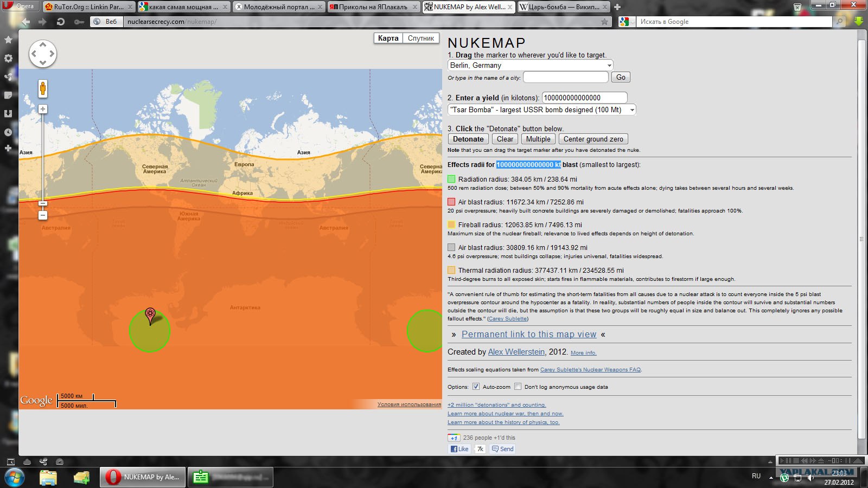The height and width of the screenshot is (488, 868).
Task: Toggle the Auto-zoom checkbox
Action: click(x=476, y=387)
